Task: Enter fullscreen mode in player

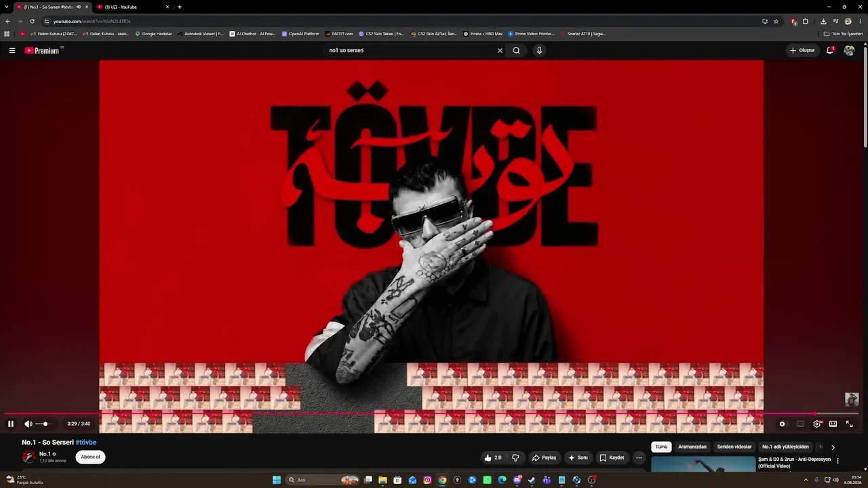Action: coord(849,424)
